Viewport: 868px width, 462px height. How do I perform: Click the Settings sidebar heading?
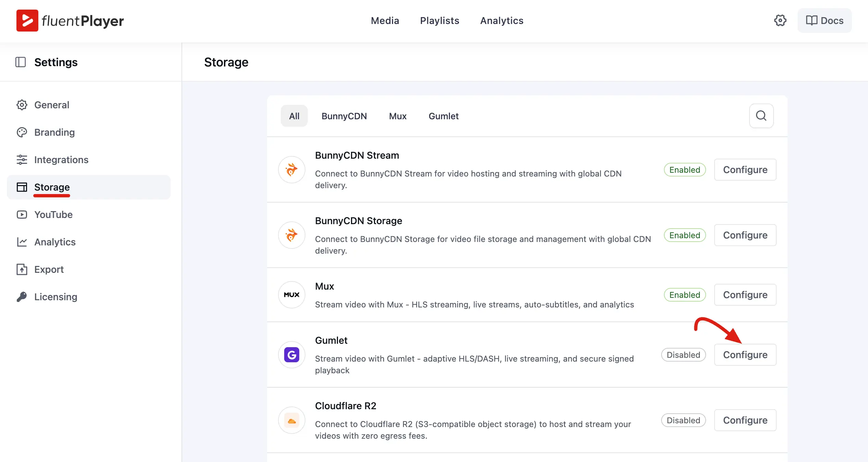coord(56,62)
